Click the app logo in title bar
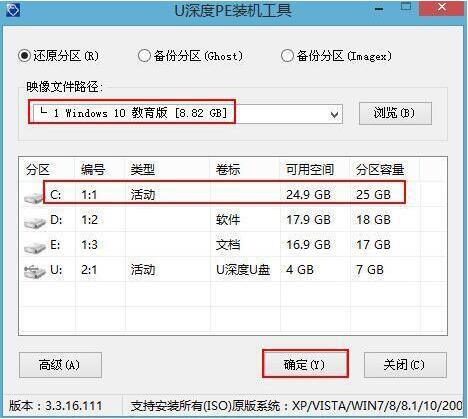 tap(13, 10)
